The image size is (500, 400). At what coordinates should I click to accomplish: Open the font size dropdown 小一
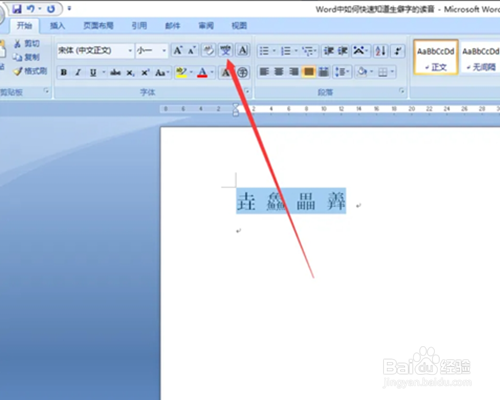click(164, 51)
